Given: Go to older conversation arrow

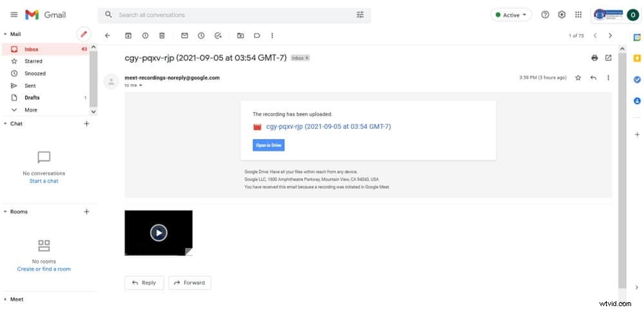Looking at the screenshot, I should (610, 35).
